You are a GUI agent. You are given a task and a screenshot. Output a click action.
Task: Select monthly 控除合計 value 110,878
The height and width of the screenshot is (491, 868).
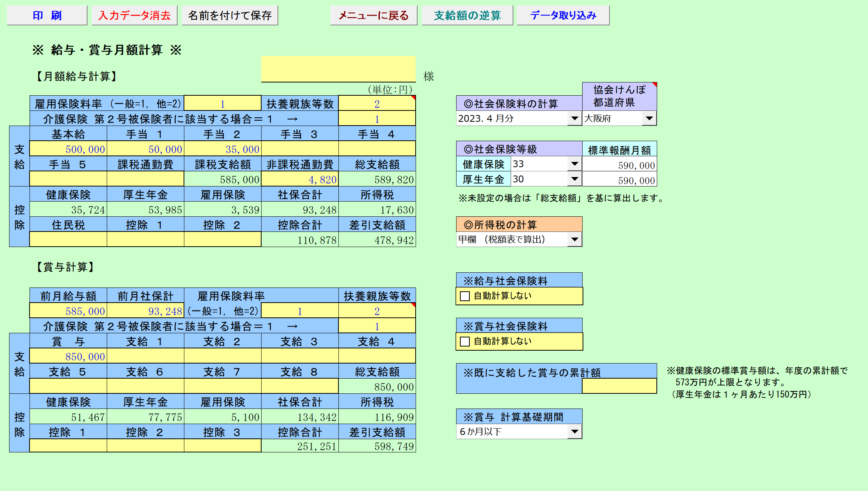pyautogui.click(x=300, y=239)
